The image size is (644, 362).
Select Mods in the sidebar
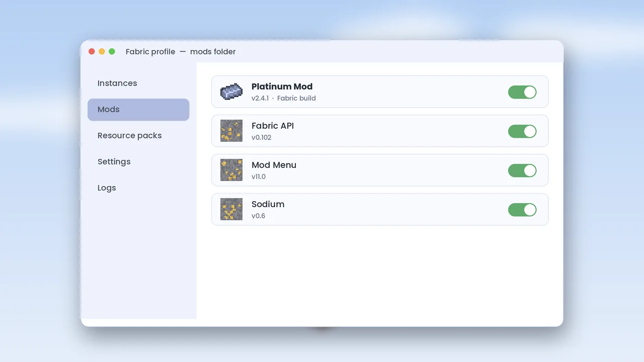pos(138,110)
